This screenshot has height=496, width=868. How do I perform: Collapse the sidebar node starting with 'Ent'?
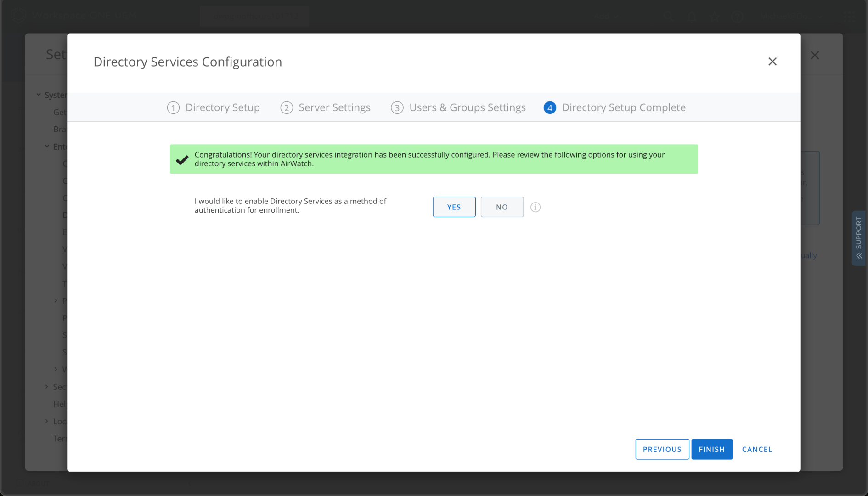(47, 146)
